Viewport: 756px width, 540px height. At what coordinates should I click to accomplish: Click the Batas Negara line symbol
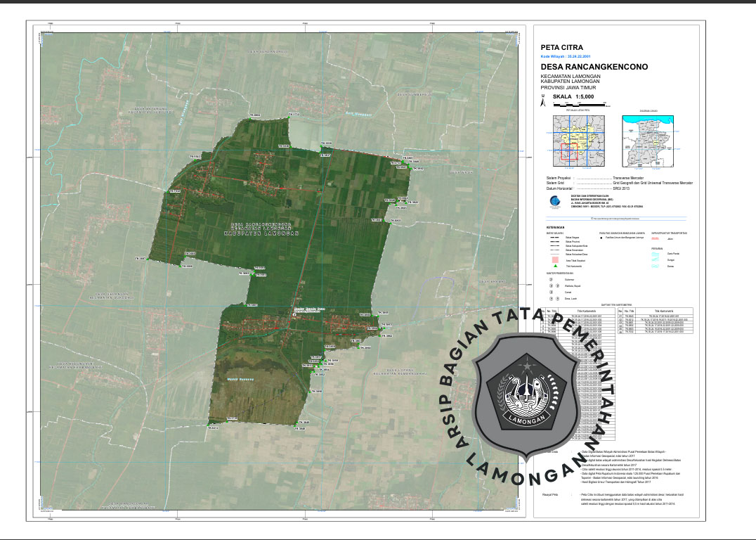[555, 238]
